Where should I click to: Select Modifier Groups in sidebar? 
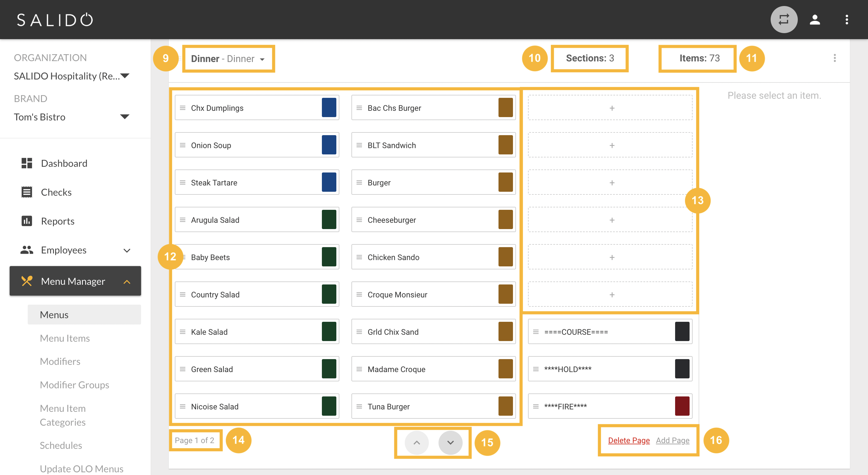(x=74, y=385)
